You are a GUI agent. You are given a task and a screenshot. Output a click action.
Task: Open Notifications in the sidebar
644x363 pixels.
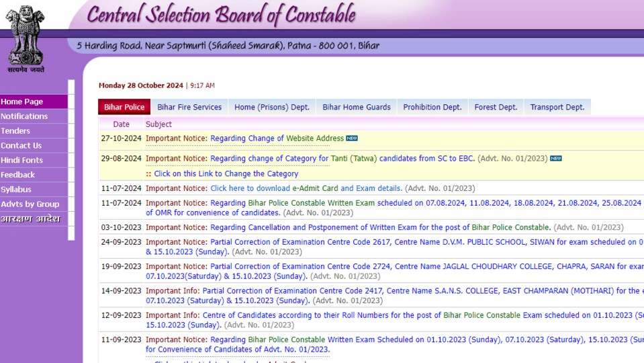tap(34, 116)
